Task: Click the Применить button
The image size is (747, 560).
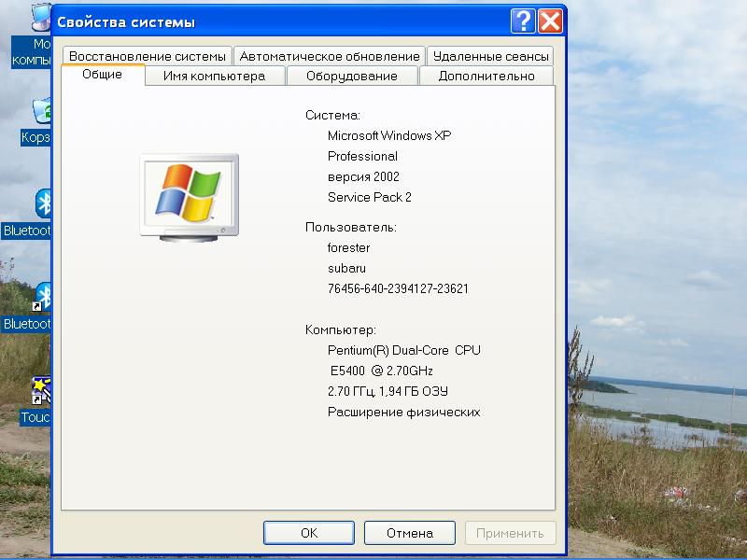Action: (510, 533)
